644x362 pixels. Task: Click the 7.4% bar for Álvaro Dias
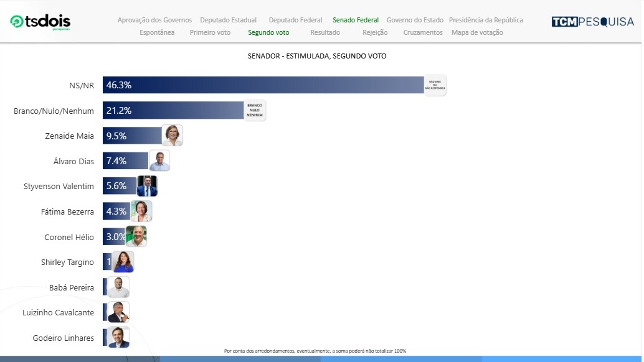point(126,160)
